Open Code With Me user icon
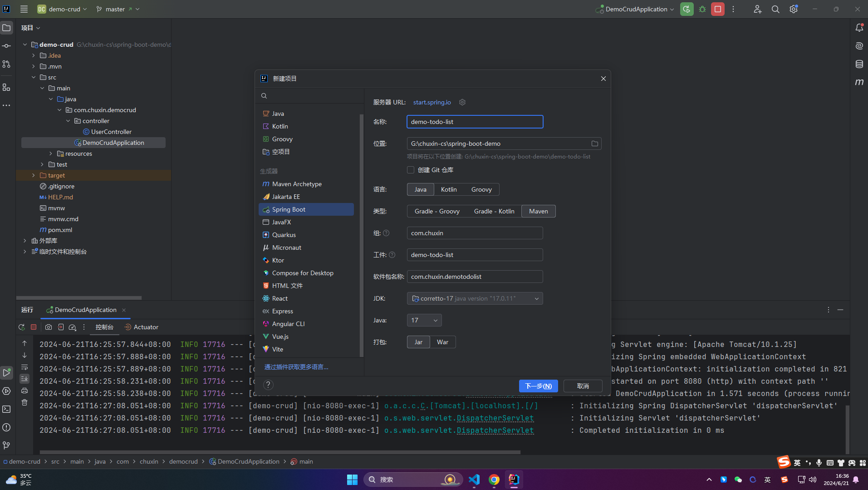 758,9
